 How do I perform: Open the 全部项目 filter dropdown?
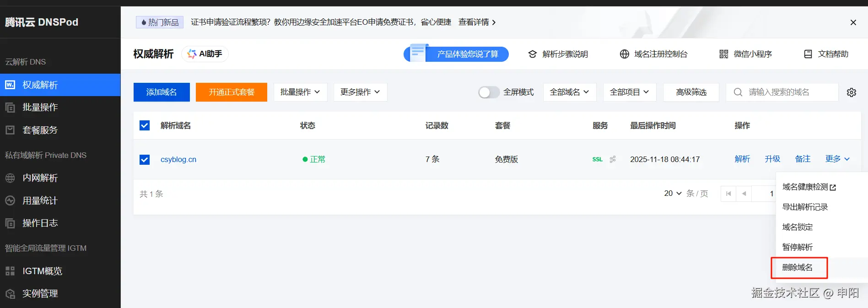[630, 92]
